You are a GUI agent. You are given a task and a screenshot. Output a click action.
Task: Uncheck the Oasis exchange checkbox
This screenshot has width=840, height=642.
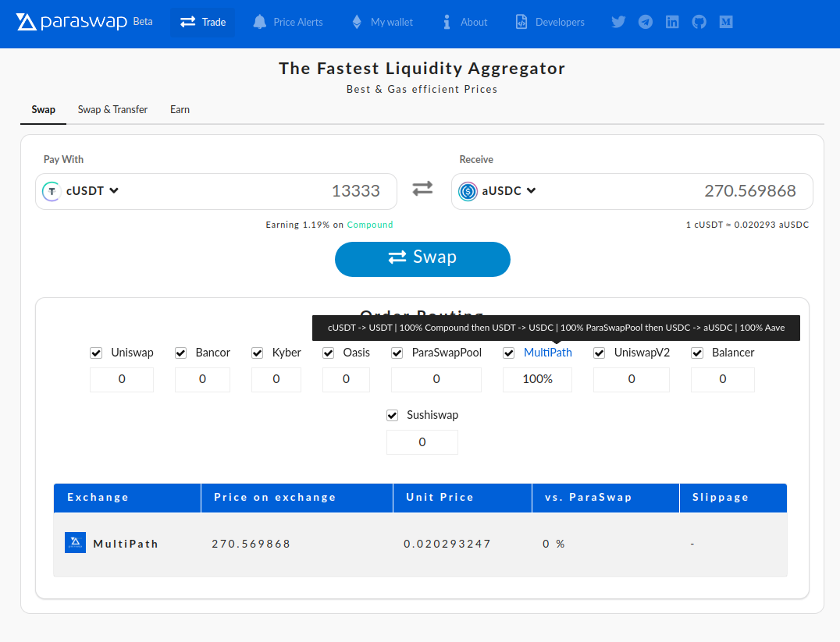pyautogui.click(x=329, y=353)
